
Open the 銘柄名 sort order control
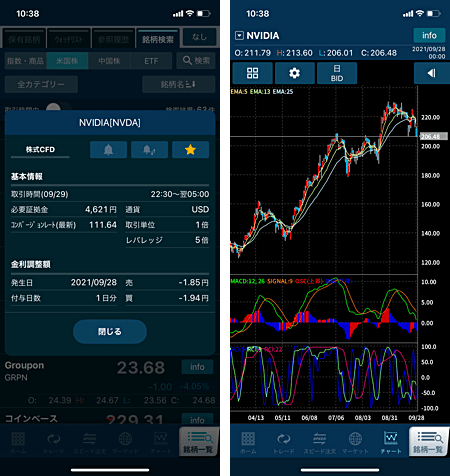(x=178, y=84)
